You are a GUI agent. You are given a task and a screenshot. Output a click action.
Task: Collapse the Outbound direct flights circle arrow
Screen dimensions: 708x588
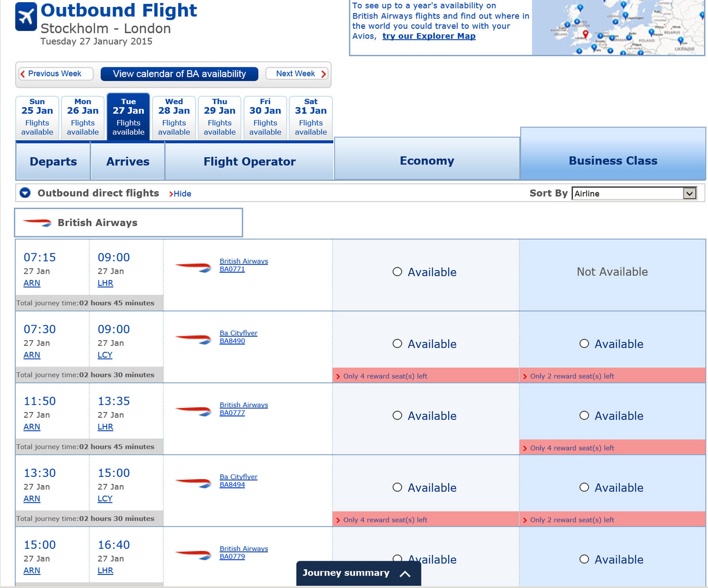(x=25, y=193)
